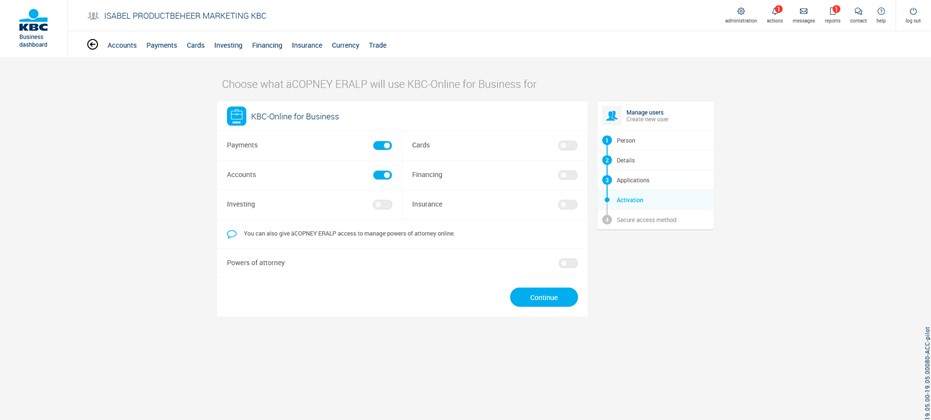Screen dimensions: 931x420
Task: Open the Currency menu item
Action: [x=346, y=45]
